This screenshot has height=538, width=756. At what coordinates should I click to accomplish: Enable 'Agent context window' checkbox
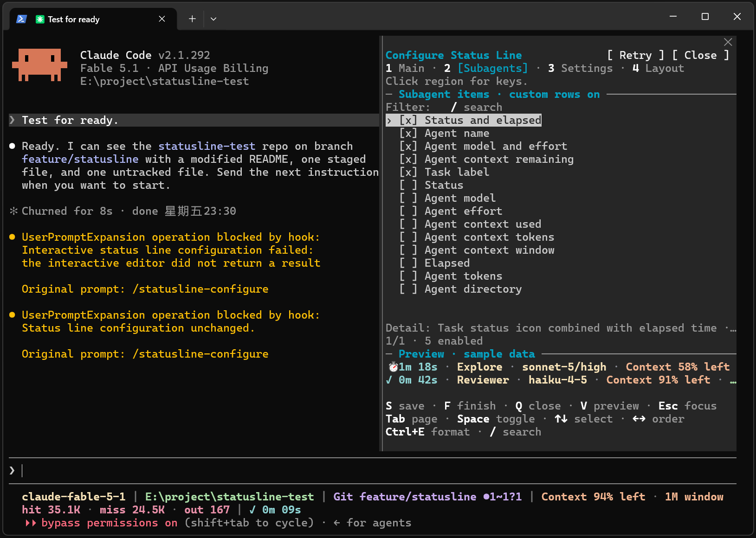click(x=408, y=250)
